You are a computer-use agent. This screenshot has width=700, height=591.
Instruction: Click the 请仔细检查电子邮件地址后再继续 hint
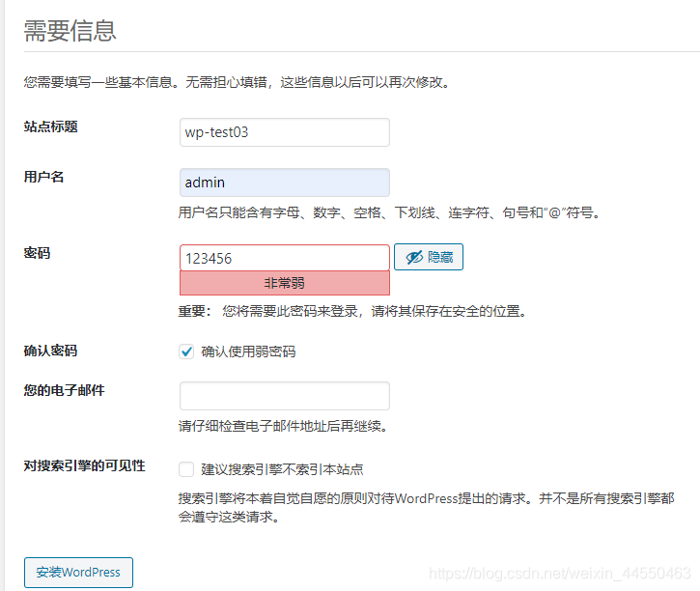(x=283, y=426)
